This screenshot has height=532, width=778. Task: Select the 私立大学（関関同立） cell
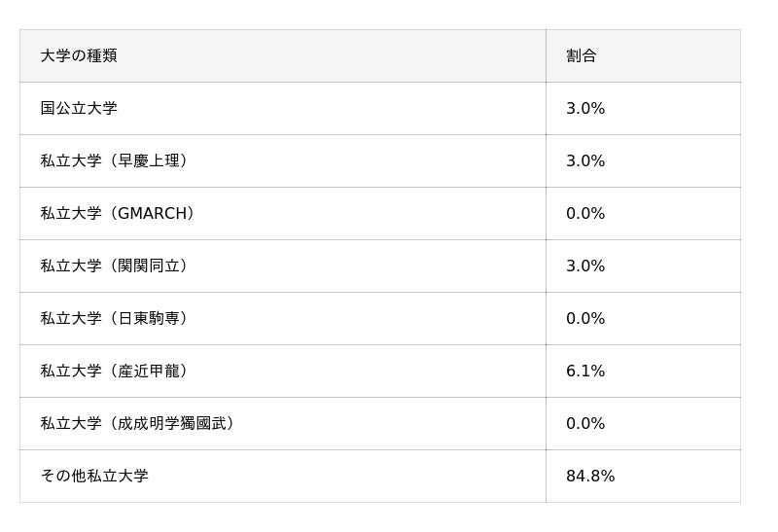[114, 266]
